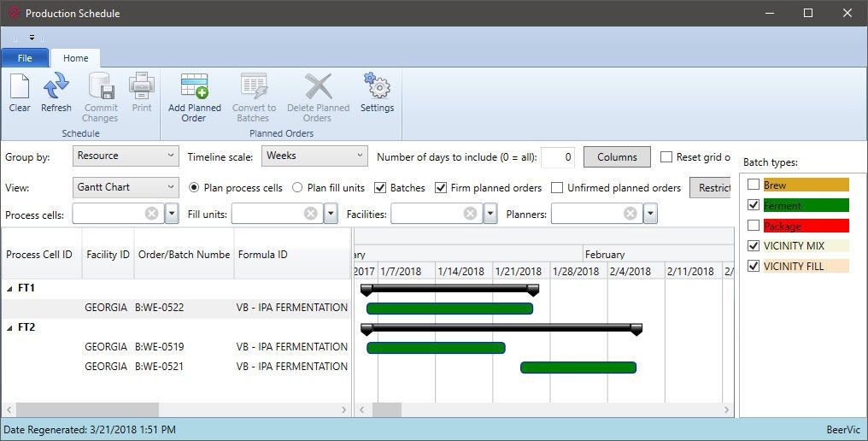Image resolution: width=868 pixels, height=441 pixels.
Task: Click the Formula ID column header
Action: tap(292, 255)
